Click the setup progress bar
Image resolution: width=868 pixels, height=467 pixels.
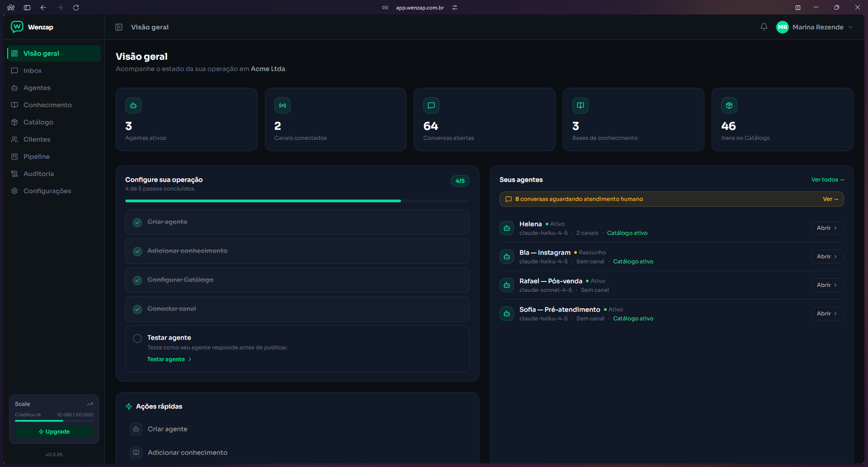[x=297, y=201]
